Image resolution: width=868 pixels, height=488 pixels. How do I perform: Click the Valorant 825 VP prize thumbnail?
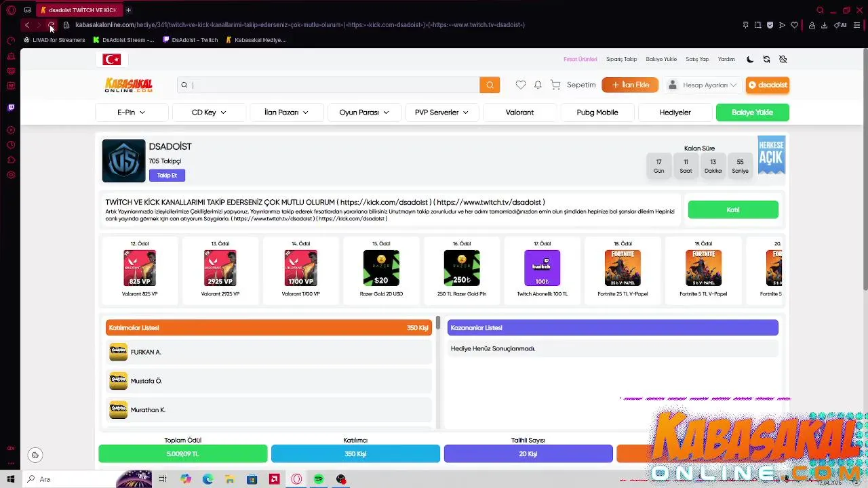(x=140, y=268)
